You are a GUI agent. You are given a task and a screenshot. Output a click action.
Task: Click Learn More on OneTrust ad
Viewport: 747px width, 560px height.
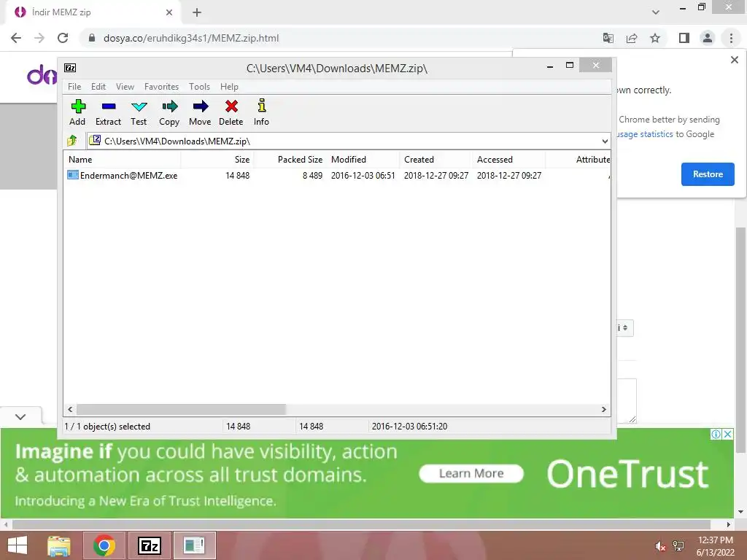click(471, 473)
